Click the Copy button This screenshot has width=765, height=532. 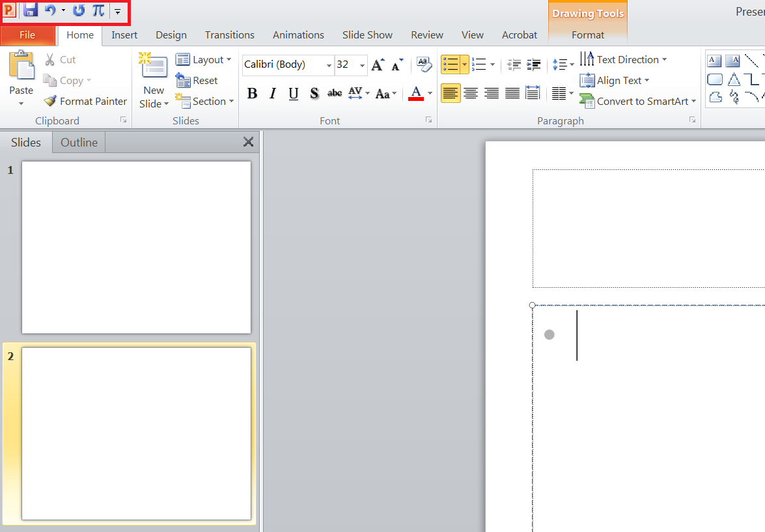(67, 81)
